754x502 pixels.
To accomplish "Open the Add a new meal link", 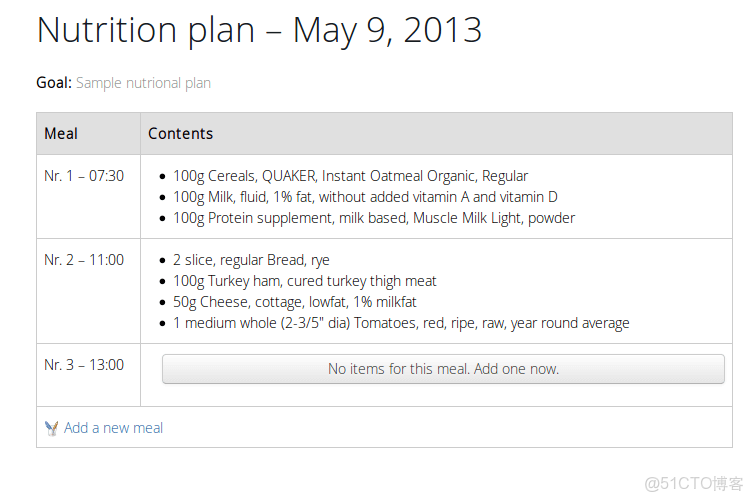I will coord(113,428).
